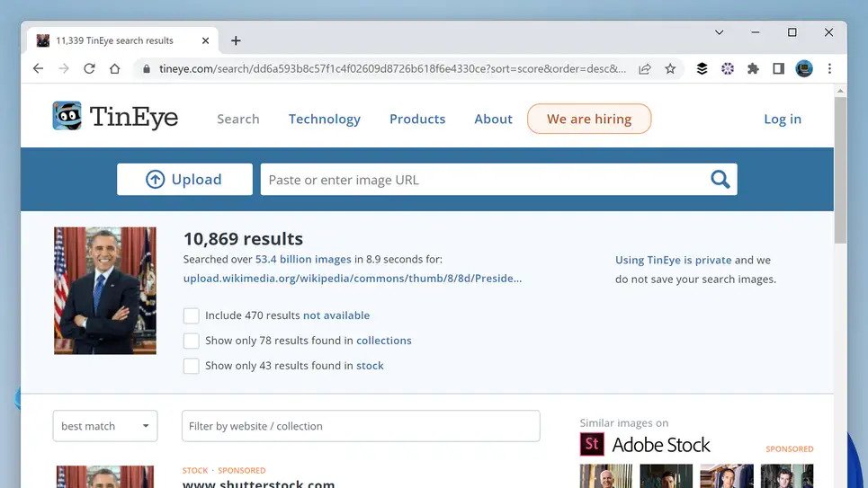Open the Chrome profile avatar
The image size is (868, 488).
(804, 68)
